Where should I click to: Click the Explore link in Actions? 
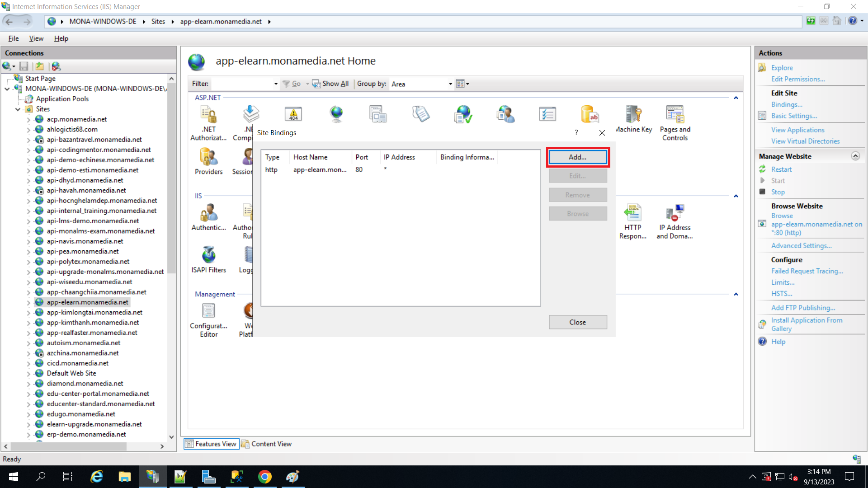pos(782,68)
